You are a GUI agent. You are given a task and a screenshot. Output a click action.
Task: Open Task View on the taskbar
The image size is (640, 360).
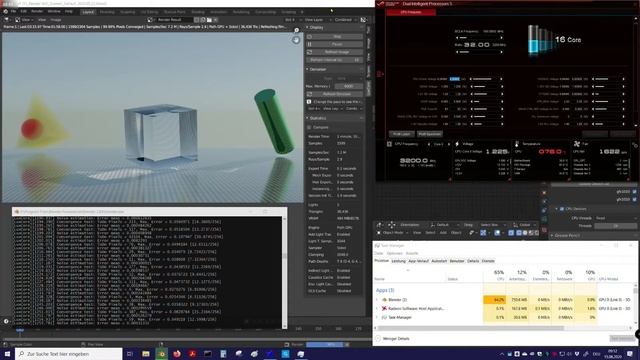pyautogui.click(x=130, y=354)
